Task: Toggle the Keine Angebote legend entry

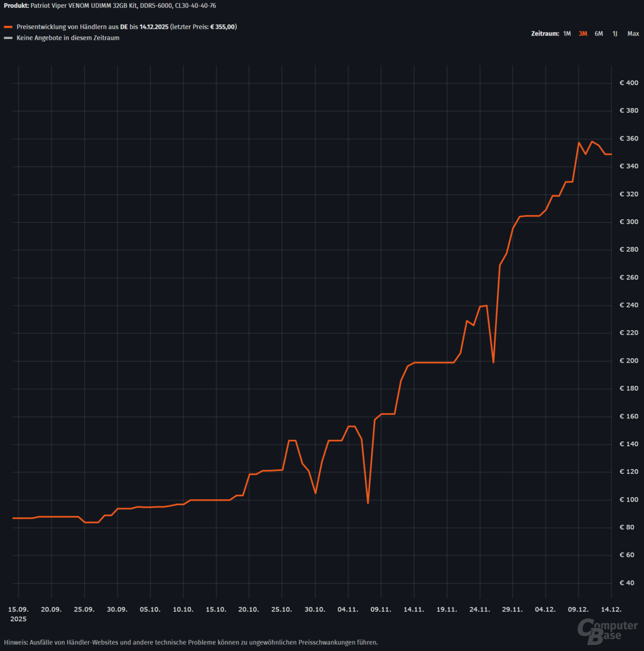Action: tap(68, 38)
